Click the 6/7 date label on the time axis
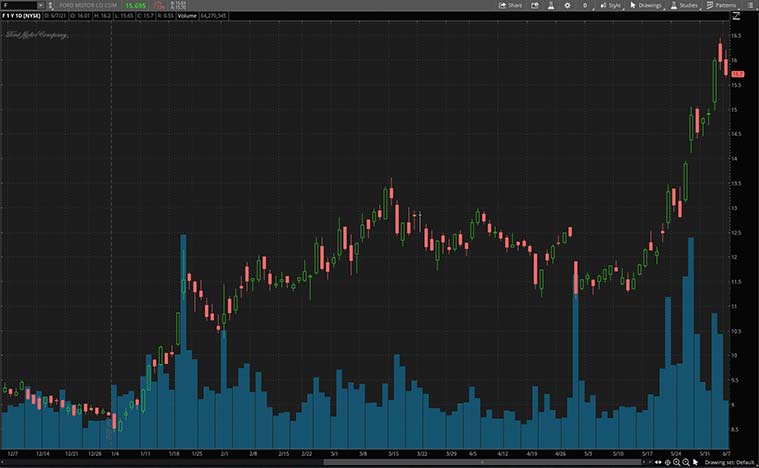Image resolution: width=759 pixels, height=468 pixels. (727, 453)
